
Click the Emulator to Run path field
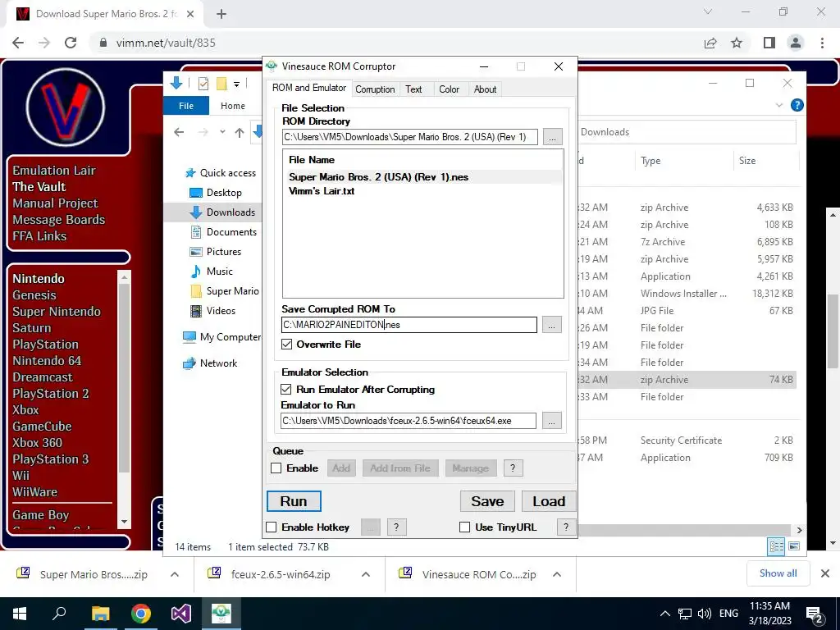coord(409,421)
